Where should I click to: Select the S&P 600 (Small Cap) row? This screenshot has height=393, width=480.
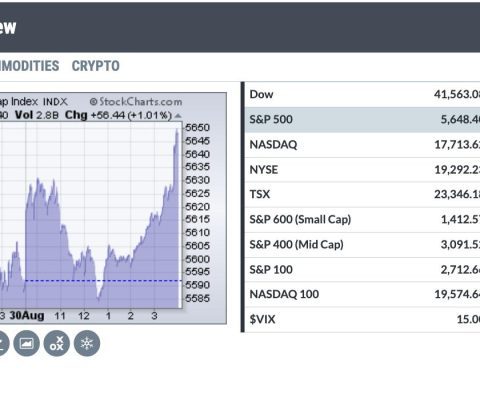pyautogui.click(x=362, y=220)
